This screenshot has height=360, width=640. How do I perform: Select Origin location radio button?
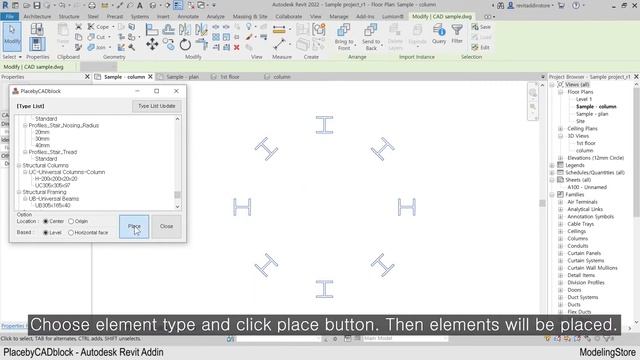coord(71,221)
